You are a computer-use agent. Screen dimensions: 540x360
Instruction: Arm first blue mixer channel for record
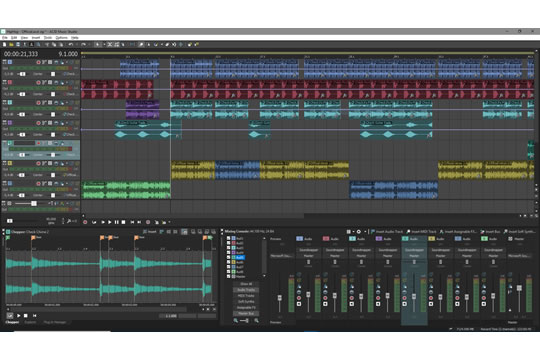tap(299, 298)
